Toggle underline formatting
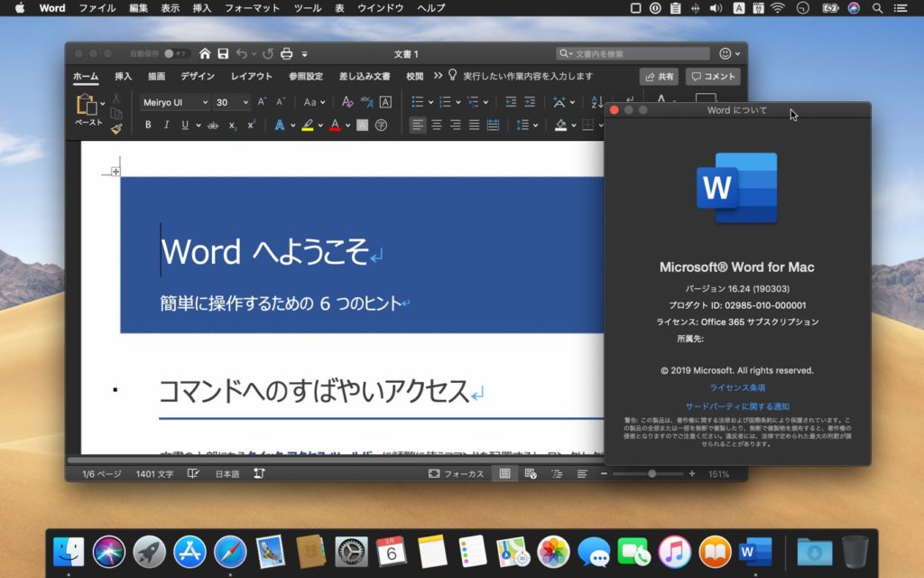The image size is (924, 578). [x=183, y=125]
